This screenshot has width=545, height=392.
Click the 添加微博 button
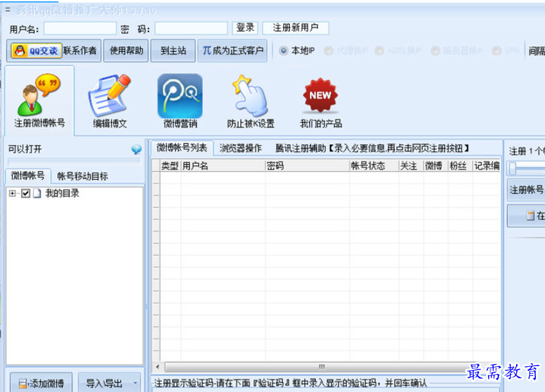[x=41, y=383]
